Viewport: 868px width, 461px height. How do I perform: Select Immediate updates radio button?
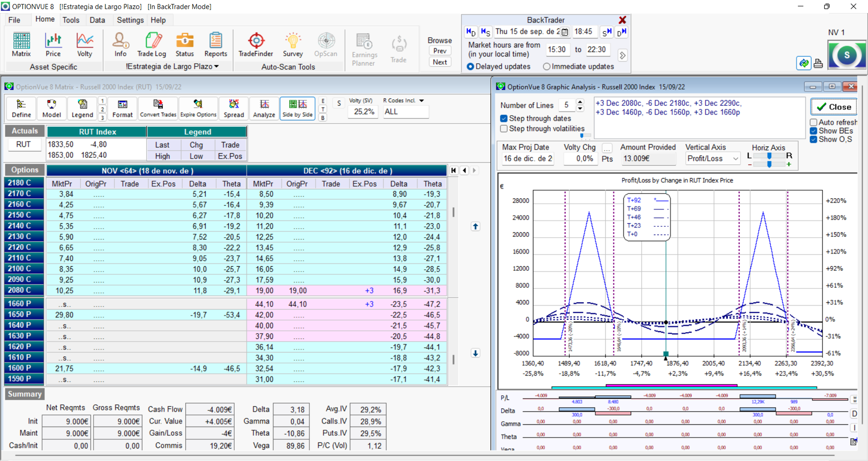click(x=546, y=66)
